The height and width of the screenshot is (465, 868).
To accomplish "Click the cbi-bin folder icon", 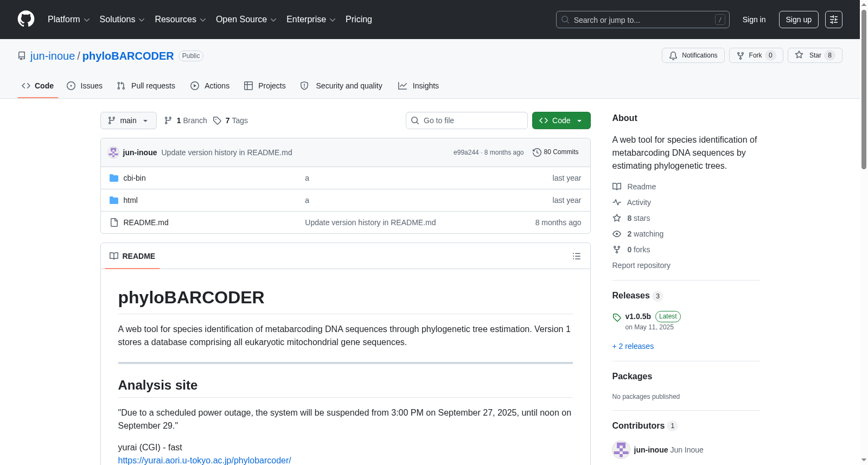I will click(114, 178).
